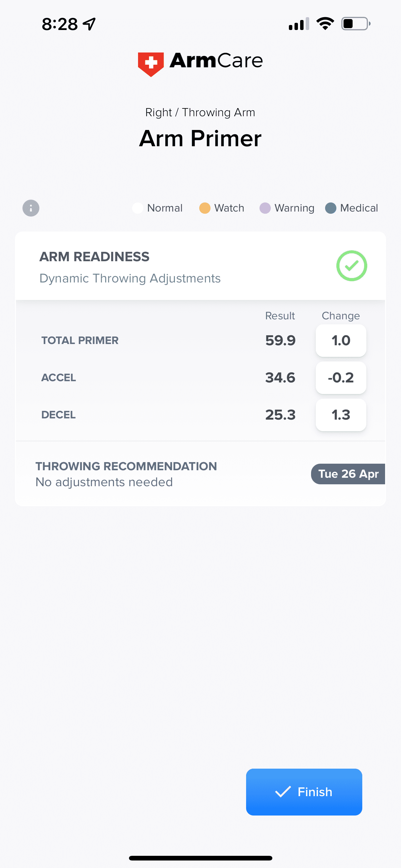
Task: Tap the Wi-Fi status icon
Action: click(x=325, y=24)
